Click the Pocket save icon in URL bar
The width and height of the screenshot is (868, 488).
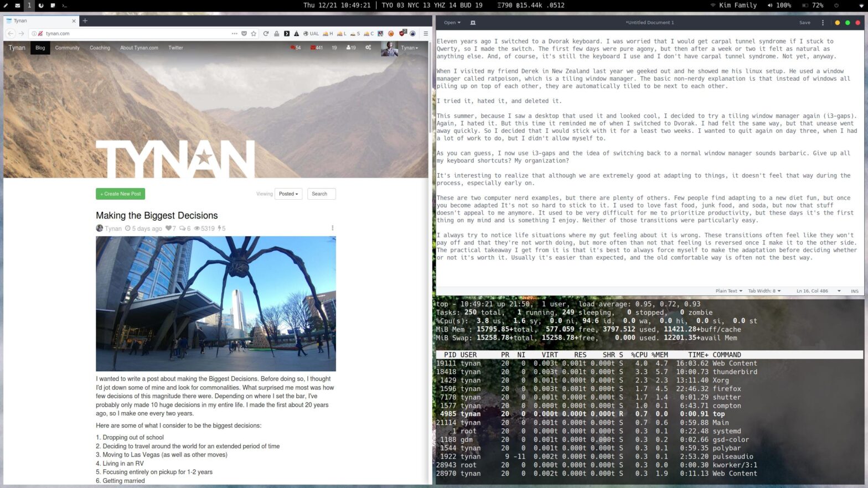coord(244,34)
